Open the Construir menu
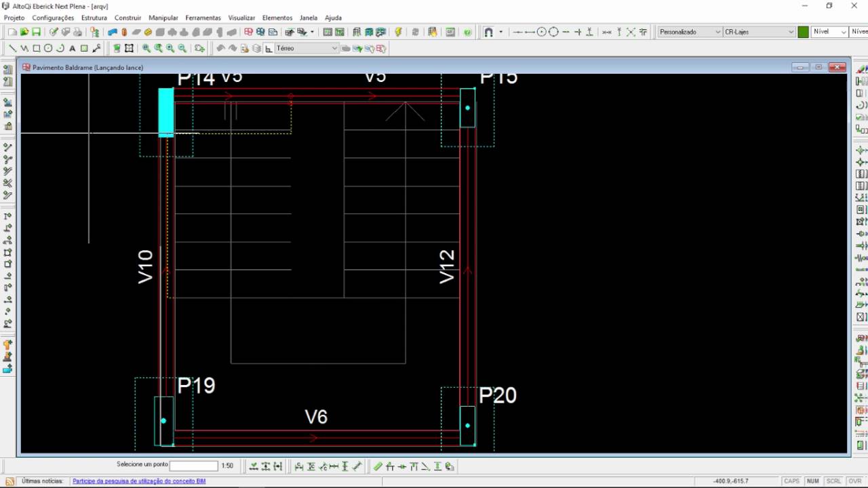The image size is (868, 488). pyautogui.click(x=128, y=18)
